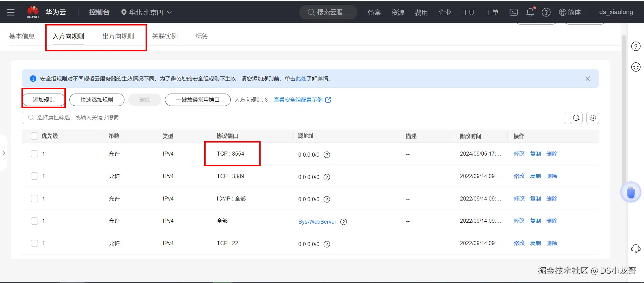This screenshot has height=283, width=644.
Task: Open the CloudShell terminal icon
Action: (x=514, y=12)
